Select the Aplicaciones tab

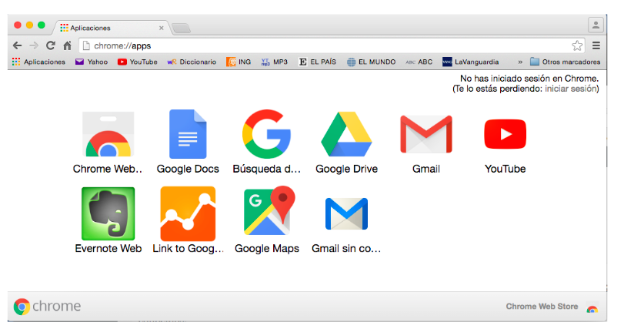pyautogui.click(x=112, y=28)
